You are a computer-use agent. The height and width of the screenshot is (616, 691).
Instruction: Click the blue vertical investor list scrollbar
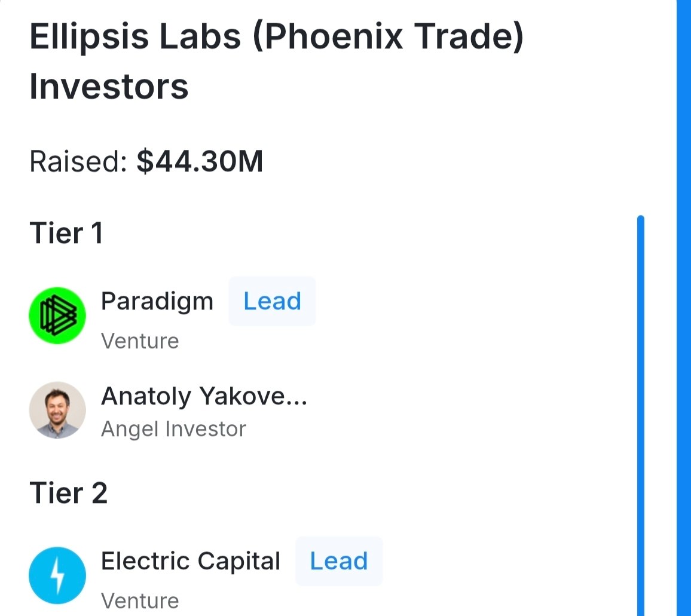pyautogui.click(x=641, y=415)
